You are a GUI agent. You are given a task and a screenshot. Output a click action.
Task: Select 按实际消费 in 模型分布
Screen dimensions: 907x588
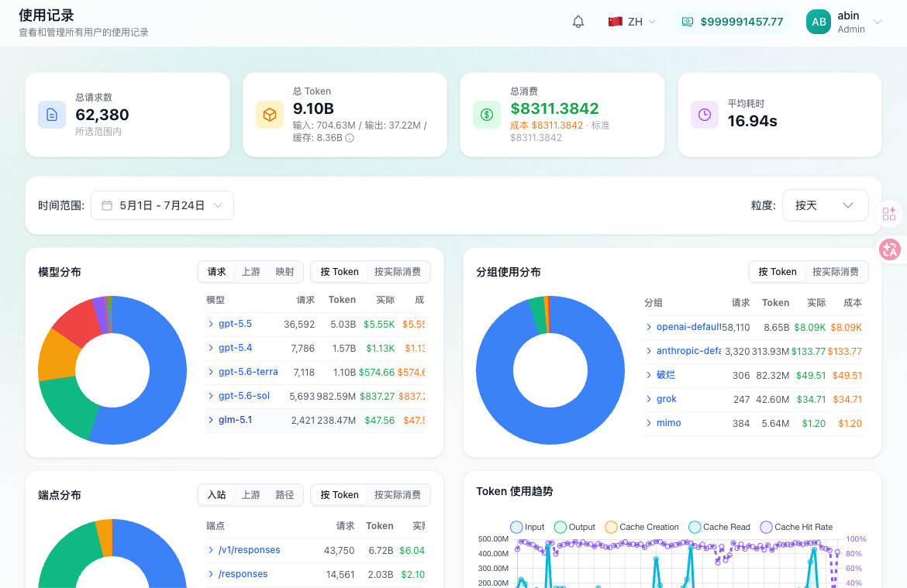pyautogui.click(x=398, y=272)
